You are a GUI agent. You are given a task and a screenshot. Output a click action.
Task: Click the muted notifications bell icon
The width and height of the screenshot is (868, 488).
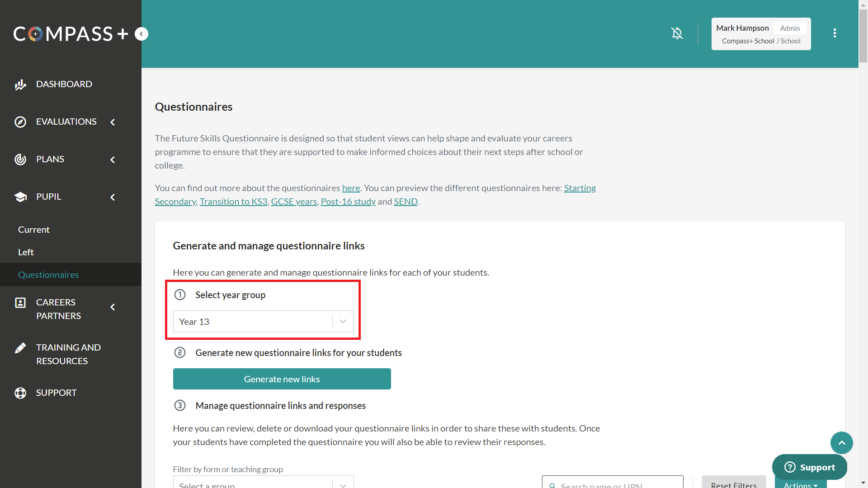[677, 33]
